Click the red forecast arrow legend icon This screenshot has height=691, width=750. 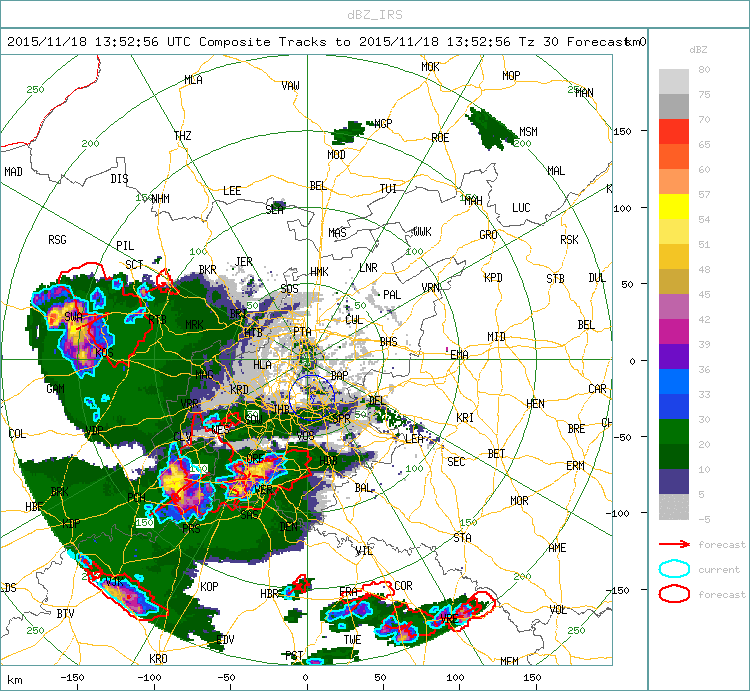pos(674,544)
